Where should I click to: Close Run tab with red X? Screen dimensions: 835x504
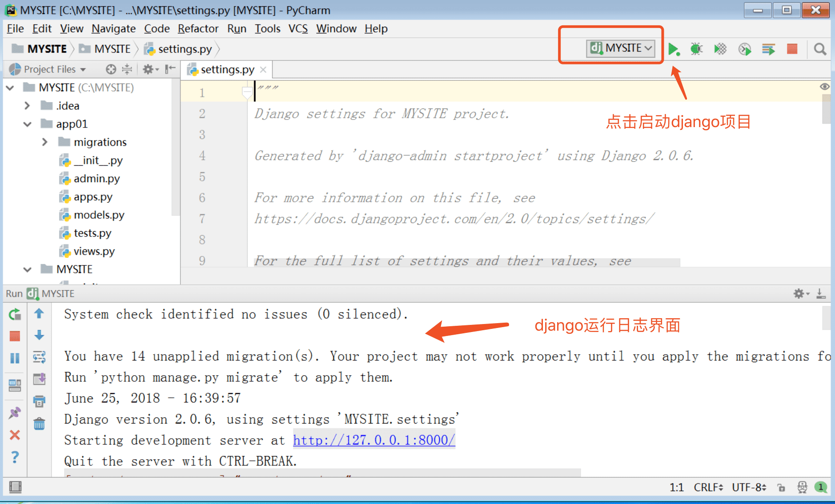click(15, 435)
